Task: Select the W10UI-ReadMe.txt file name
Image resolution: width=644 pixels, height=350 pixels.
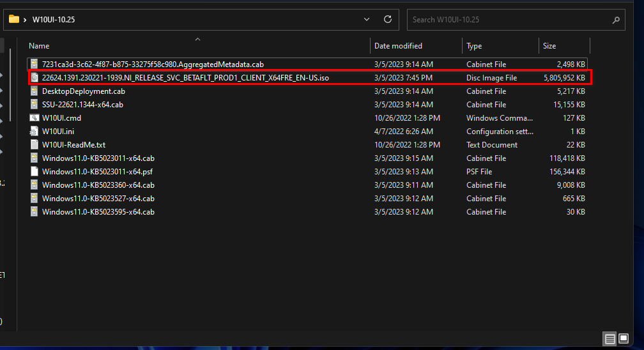Action: pos(73,144)
